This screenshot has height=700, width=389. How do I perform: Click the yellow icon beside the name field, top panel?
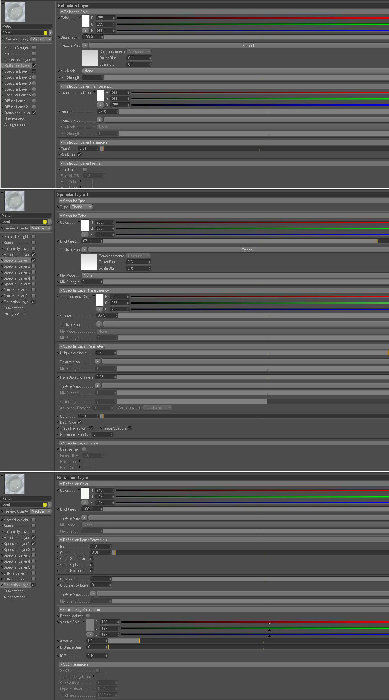click(46, 33)
